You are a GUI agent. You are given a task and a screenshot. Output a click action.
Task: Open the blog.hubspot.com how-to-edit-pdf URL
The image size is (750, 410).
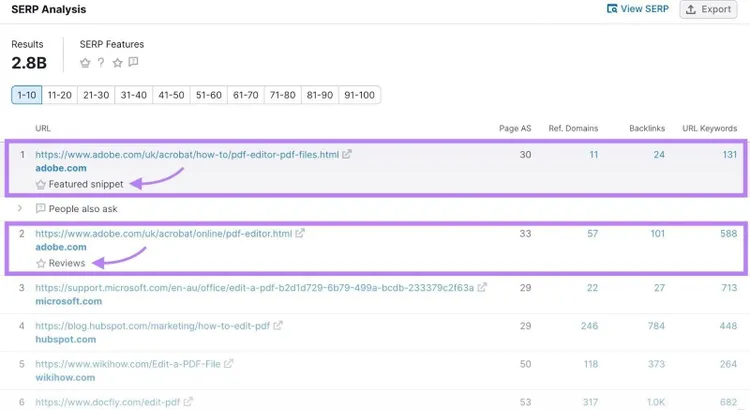click(x=153, y=326)
